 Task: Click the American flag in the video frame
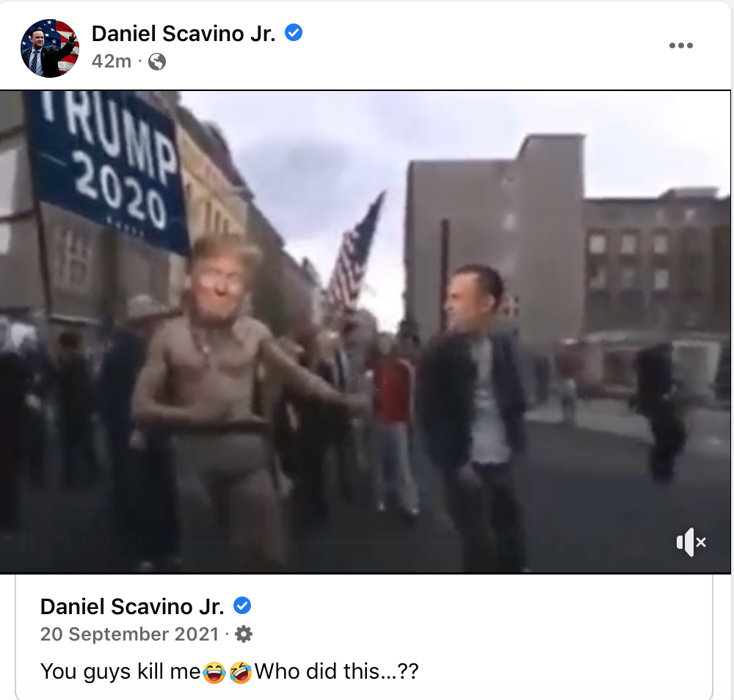click(356, 251)
